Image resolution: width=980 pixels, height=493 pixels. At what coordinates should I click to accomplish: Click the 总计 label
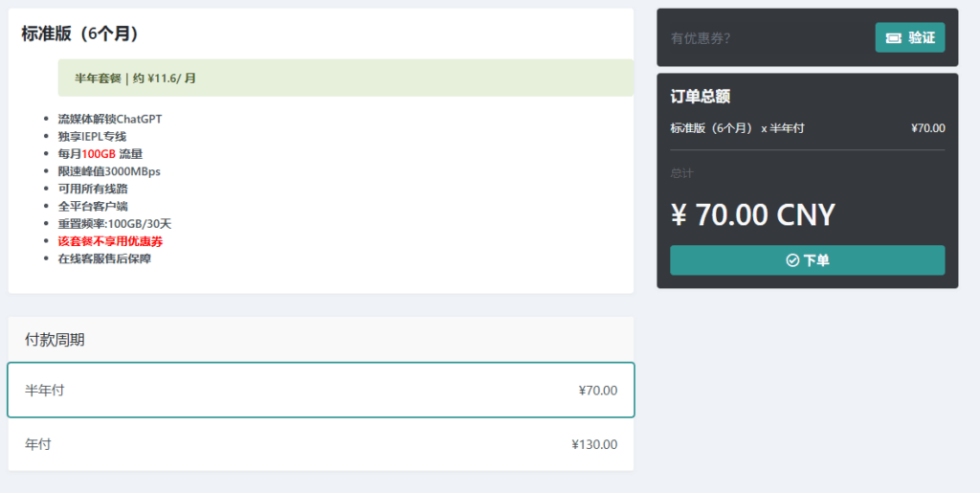pyautogui.click(x=681, y=173)
